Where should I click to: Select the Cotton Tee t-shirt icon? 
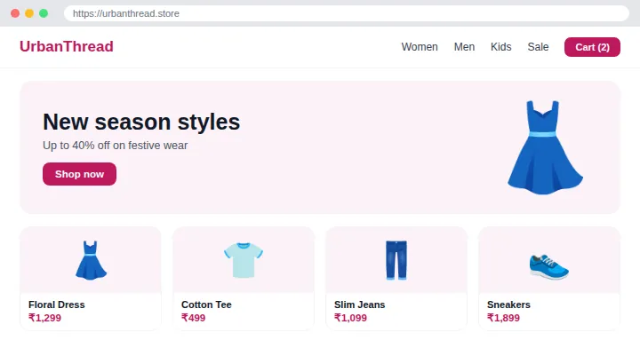(x=244, y=260)
